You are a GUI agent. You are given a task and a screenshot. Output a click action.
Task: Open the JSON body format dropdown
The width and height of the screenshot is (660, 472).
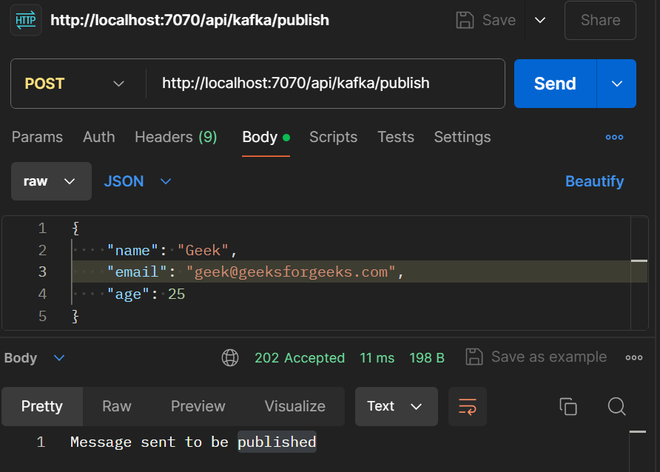138,181
